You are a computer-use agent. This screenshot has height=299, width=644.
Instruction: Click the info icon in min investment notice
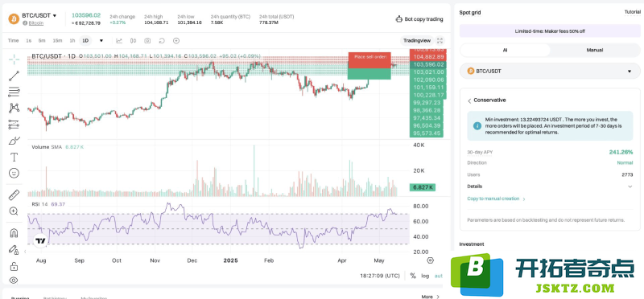(477, 126)
